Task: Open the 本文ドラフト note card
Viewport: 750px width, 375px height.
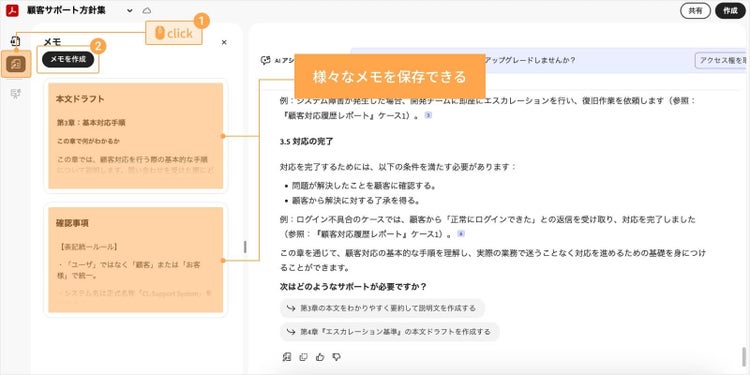Action: point(135,136)
